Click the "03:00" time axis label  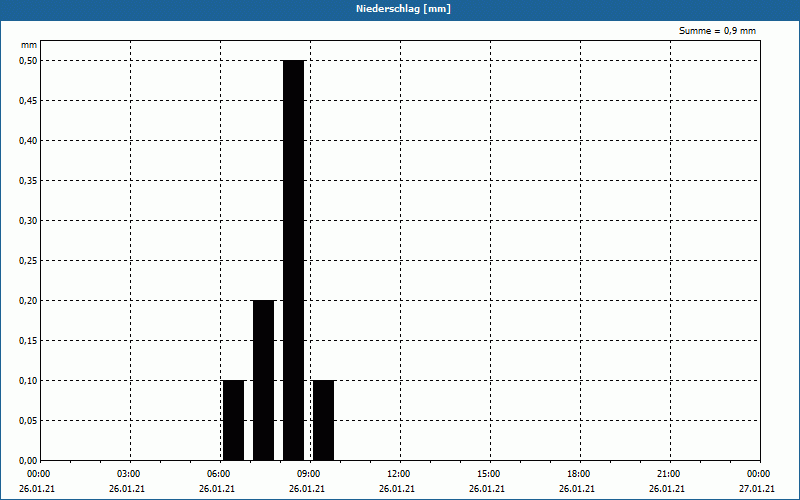129,474
